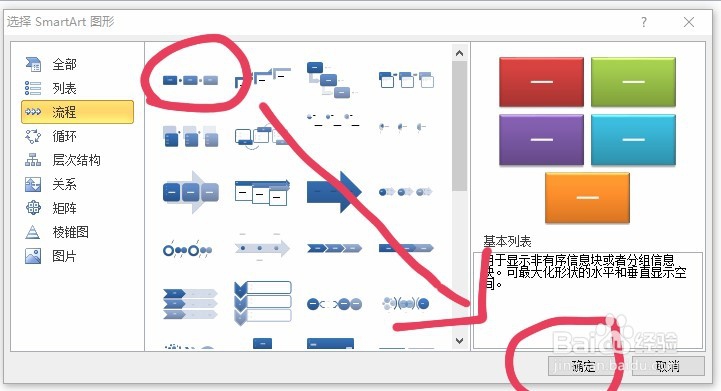
Task: Select the basic chevron process layout
Action: click(x=334, y=248)
